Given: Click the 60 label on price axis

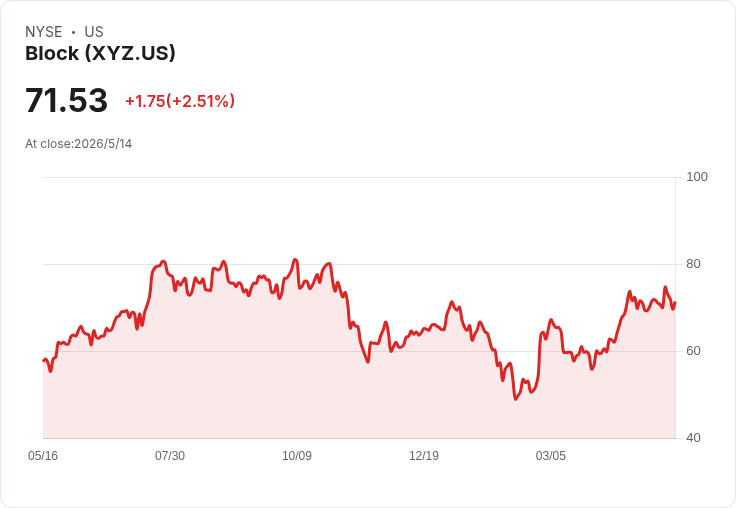Looking at the screenshot, I should [x=693, y=351].
